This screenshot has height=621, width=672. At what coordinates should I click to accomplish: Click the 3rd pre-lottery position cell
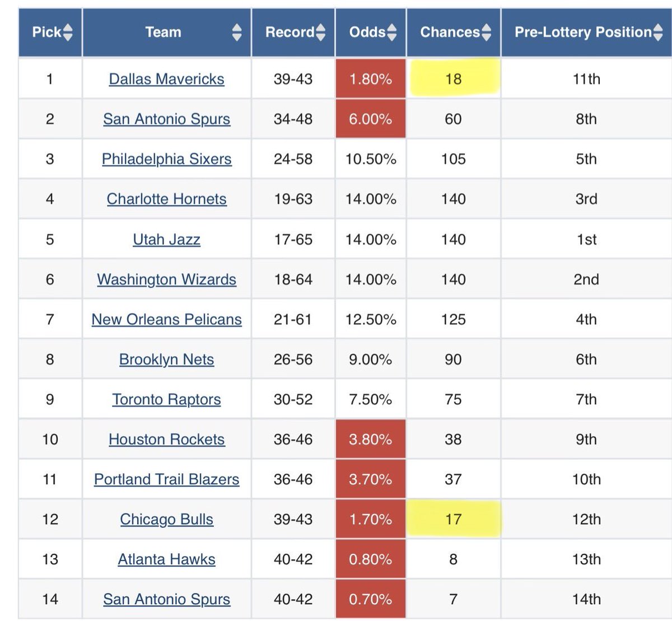point(586,199)
